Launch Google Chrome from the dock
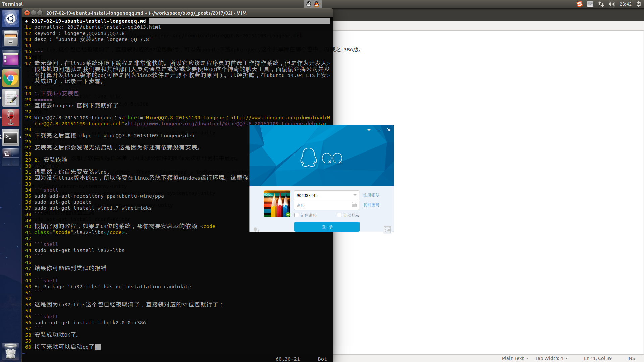This screenshot has height=362, width=644. (11, 78)
